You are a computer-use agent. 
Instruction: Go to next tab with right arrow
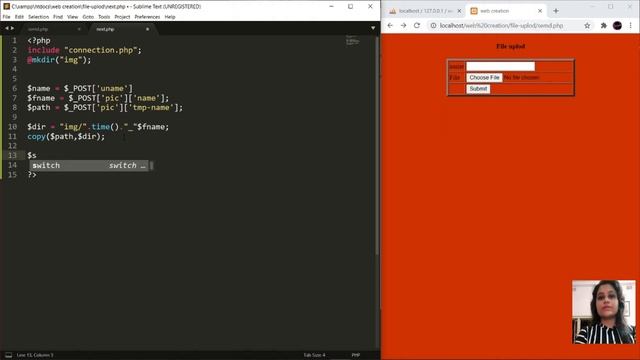[12, 28]
